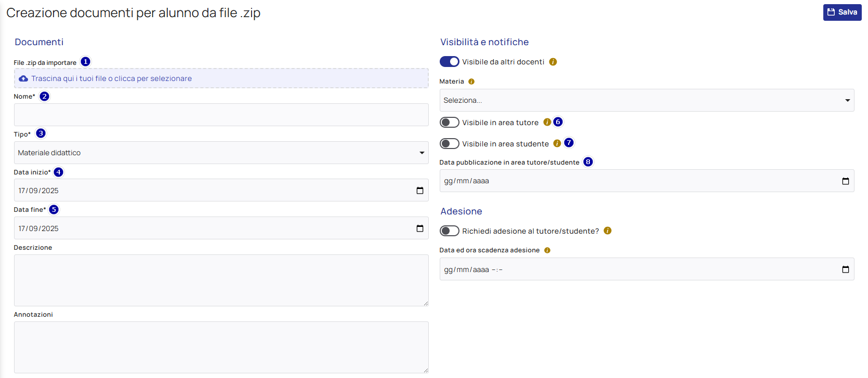Click info icon for Visibile da altri docenti
868x378 pixels.
point(553,62)
